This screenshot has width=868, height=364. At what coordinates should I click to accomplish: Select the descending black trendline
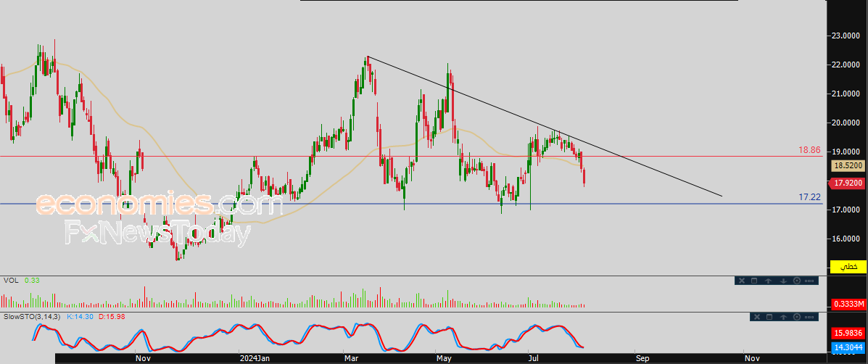545,127
